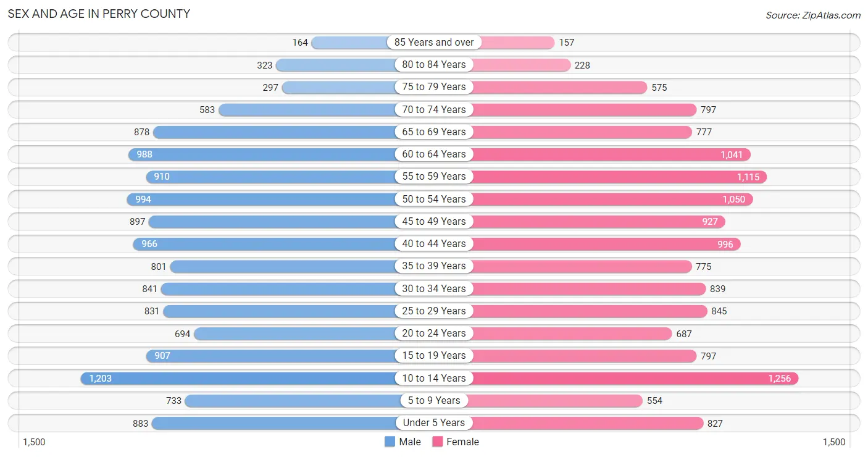
Task: Toggle the Female series legend label
Action: [x=462, y=442]
